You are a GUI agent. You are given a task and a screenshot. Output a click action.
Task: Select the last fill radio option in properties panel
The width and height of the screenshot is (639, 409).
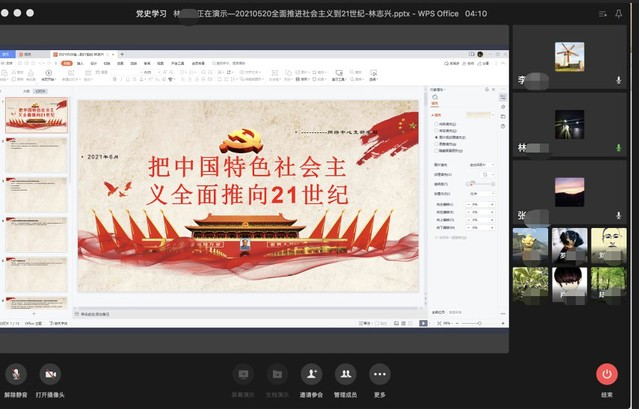click(x=436, y=150)
